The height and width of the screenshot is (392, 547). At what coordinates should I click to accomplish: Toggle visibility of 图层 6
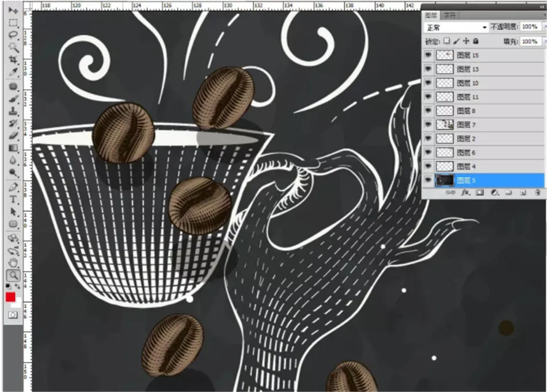tap(428, 153)
